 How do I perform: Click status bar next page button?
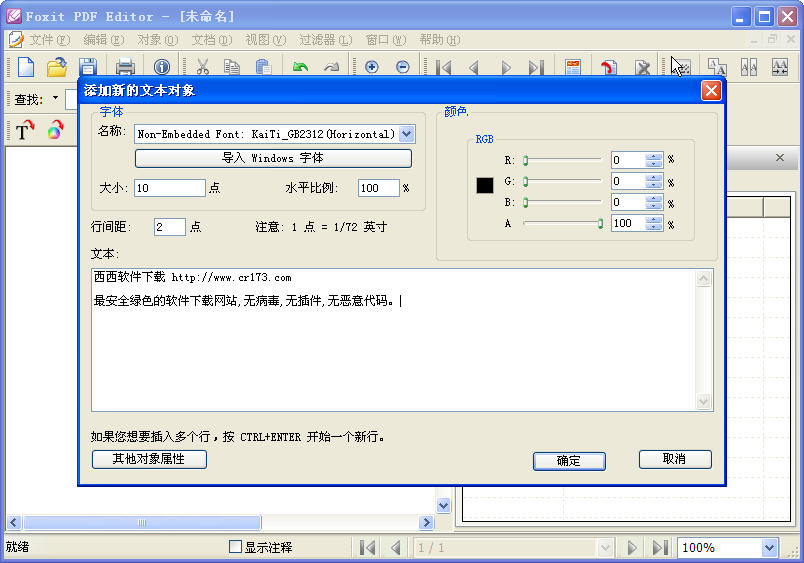(x=631, y=548)
